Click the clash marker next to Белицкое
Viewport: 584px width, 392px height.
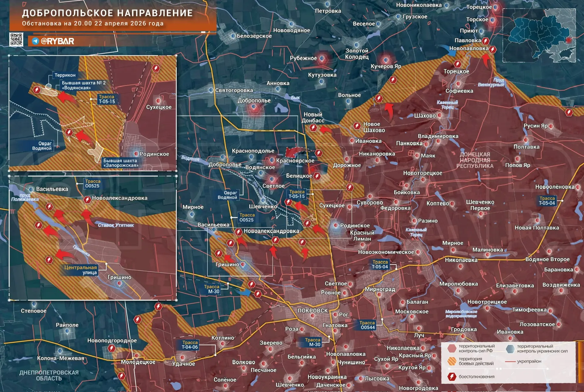[x=317, y=176]
